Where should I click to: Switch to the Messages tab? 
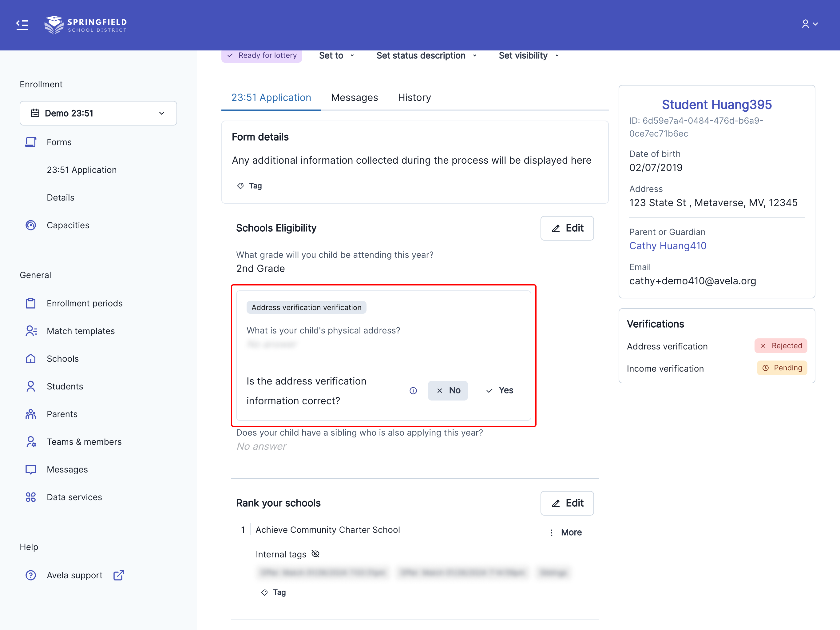pos(354,98)
